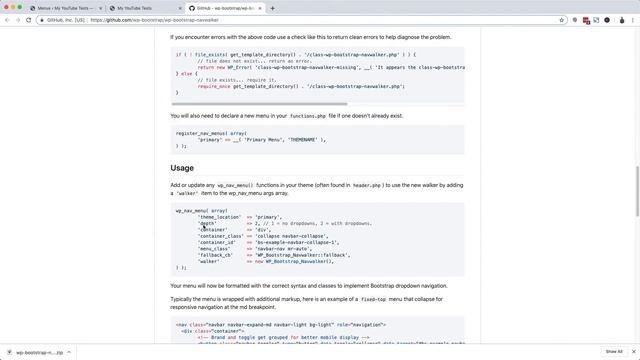Screen dimensions: 640x360
Task: Click the page vertical scrollbar thumb
Action: 637,191
